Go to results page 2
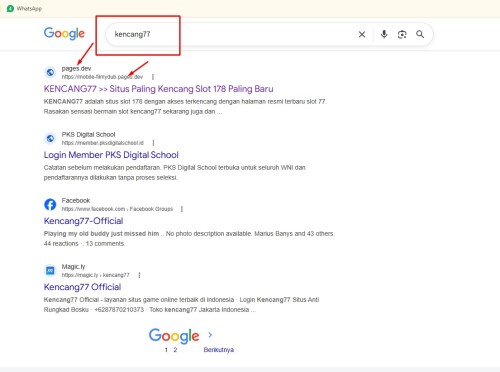 click(x=175, y=350)
